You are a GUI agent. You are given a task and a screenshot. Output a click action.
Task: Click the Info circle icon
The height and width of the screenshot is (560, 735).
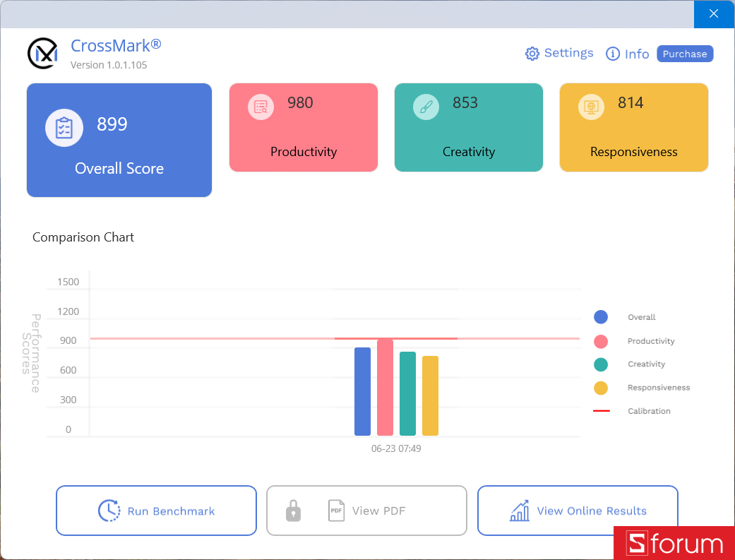613,54
